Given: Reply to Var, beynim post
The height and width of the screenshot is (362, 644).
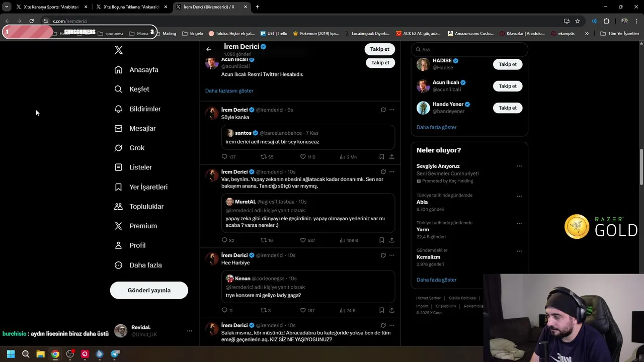Looking at the screenshot, I should [x=228, y=240].
